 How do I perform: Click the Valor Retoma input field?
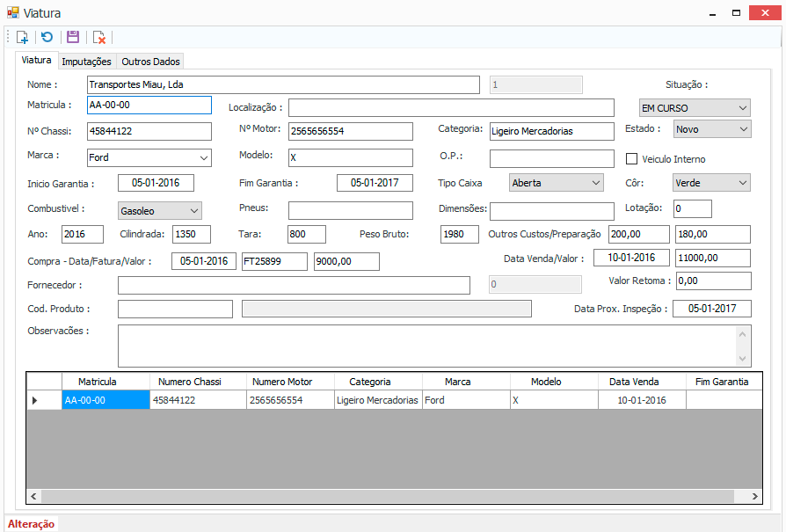click(x=714, y=281)
